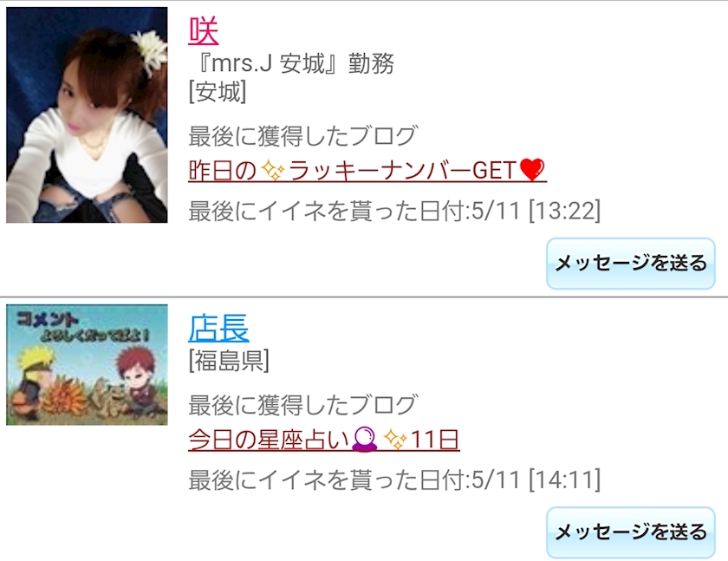Click 最後に獲得したブログ label under 店長
The width and height of the screenshot is (728, 561).
coord(302,405)
